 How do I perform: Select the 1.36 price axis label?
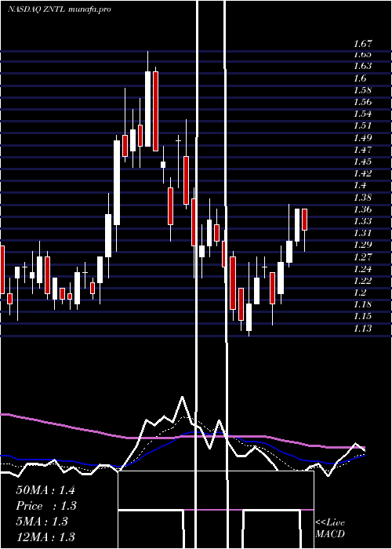point(362,209)
